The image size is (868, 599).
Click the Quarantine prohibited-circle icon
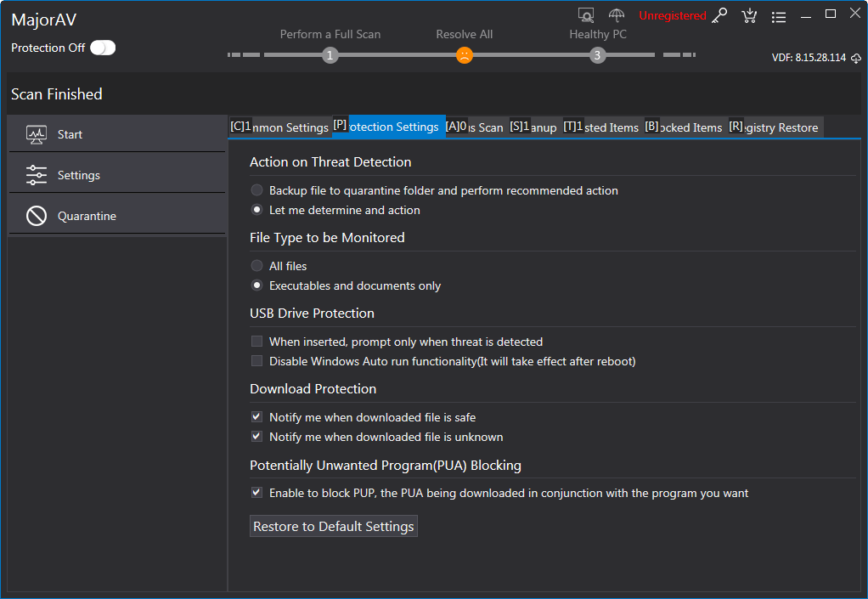click(37, 216)
